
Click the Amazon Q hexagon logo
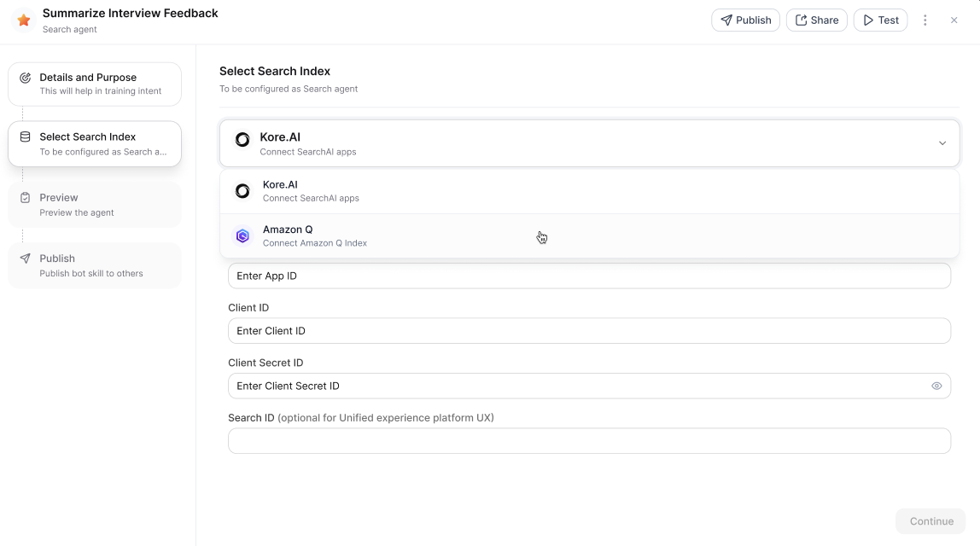(x=242, y=236)
